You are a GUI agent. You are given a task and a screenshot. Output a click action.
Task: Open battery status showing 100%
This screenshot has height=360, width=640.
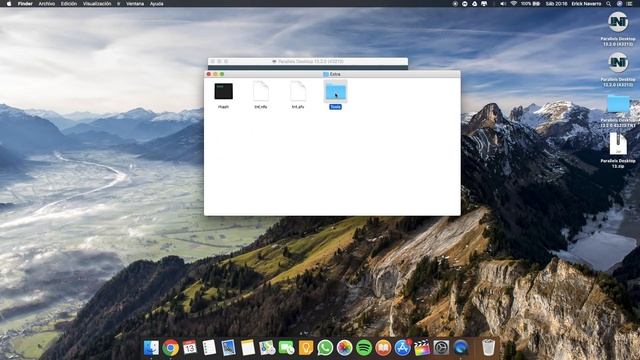(x=531, y=4)
